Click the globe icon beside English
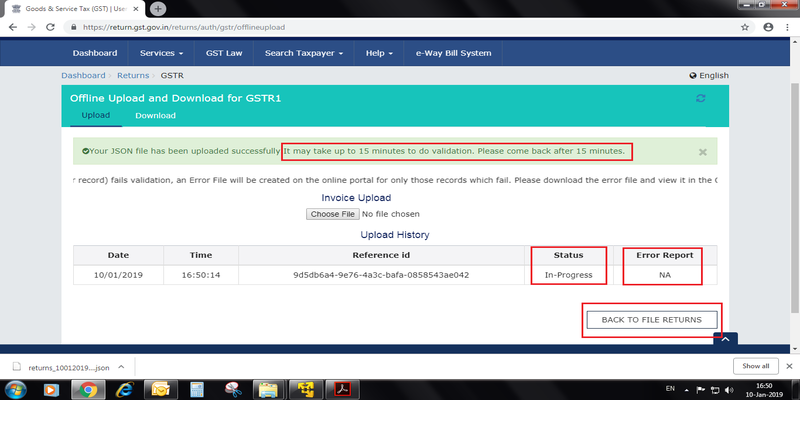The width and height of the screenshot is (800, 430). (693, 75)
